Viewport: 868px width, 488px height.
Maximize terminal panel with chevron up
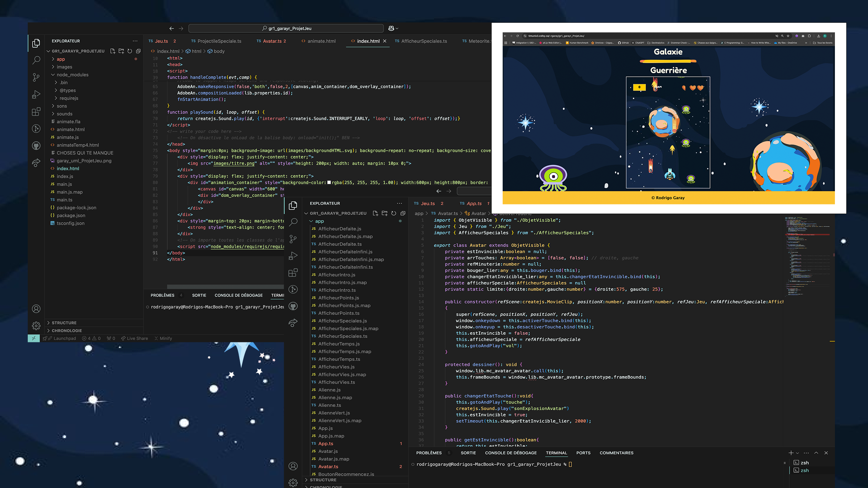tap(816, 453)
